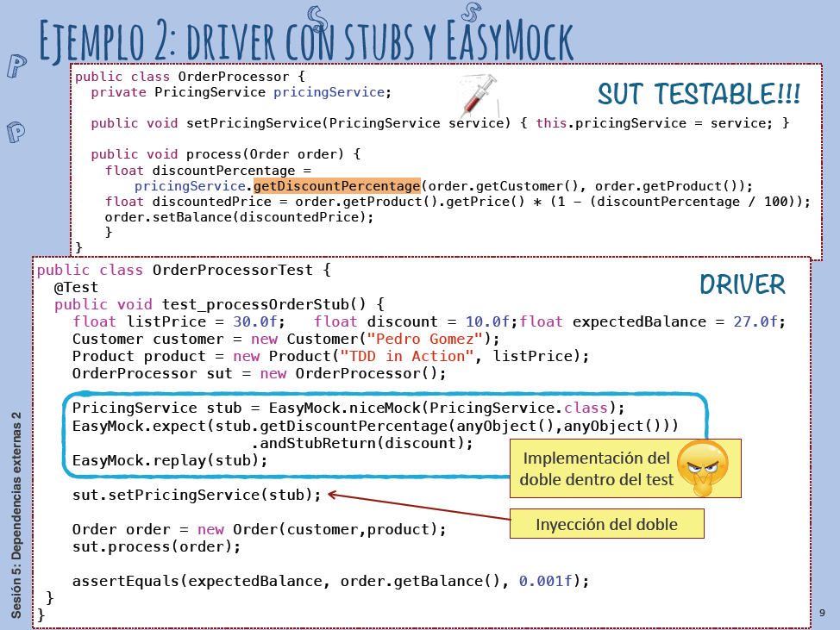Click the vertical "Sesión 5" sidebar text

[16, 515]
